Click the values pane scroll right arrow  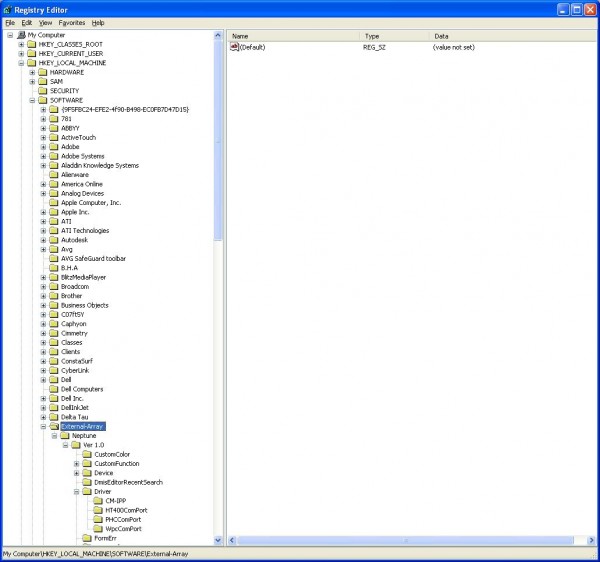click(591, 540)
